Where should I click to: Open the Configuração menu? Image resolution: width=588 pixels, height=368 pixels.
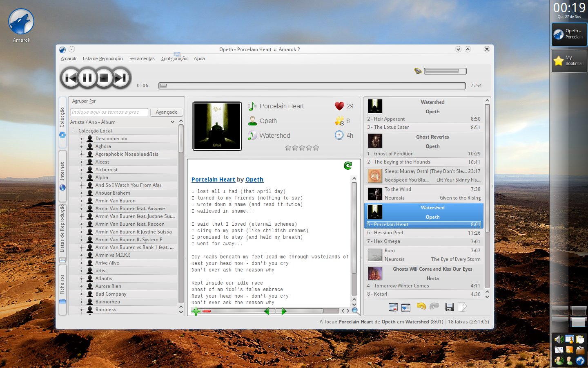(x=174, y=58)
